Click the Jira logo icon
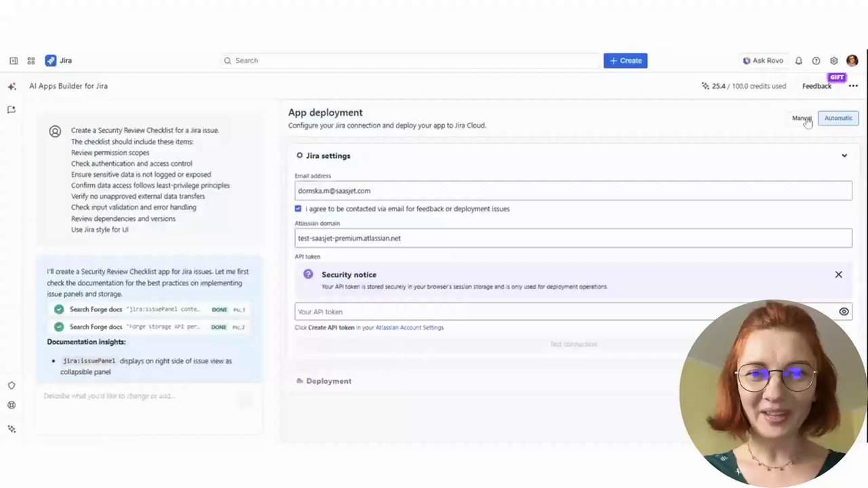868x488 pixels. coord(51,60)
